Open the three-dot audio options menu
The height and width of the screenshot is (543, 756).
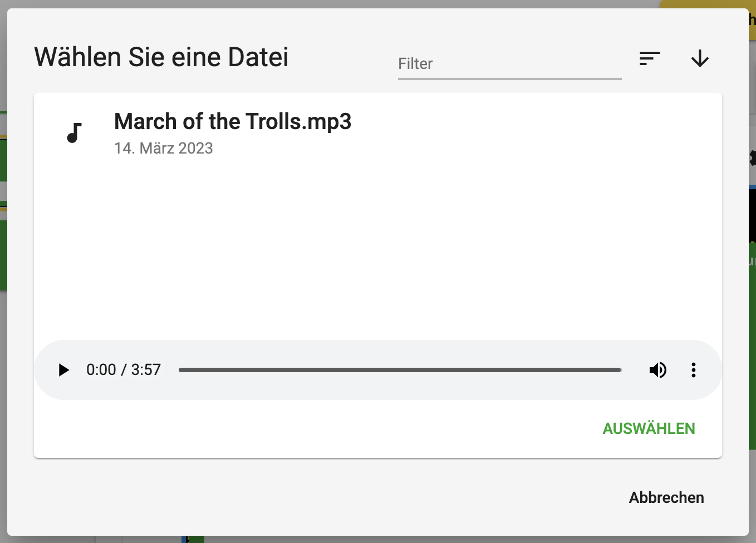(693, 370)
